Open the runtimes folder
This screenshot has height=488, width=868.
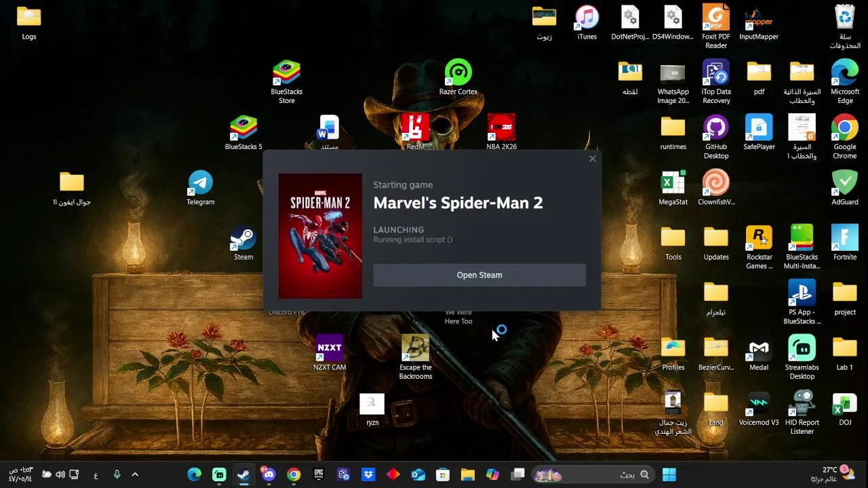click(673, 133)
